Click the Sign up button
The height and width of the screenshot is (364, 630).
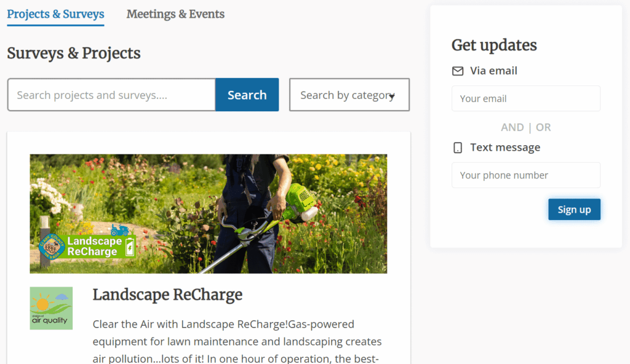coord(574,210)
